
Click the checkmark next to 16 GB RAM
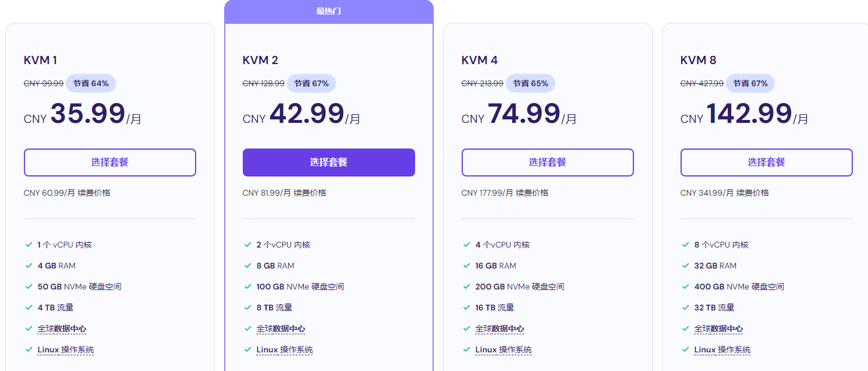466,266
